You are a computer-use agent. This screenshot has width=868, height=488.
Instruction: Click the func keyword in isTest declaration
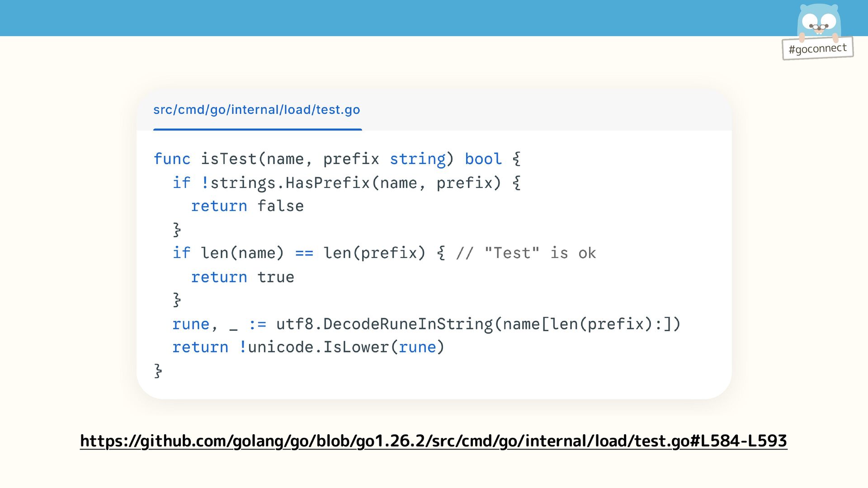coord(172,159)
